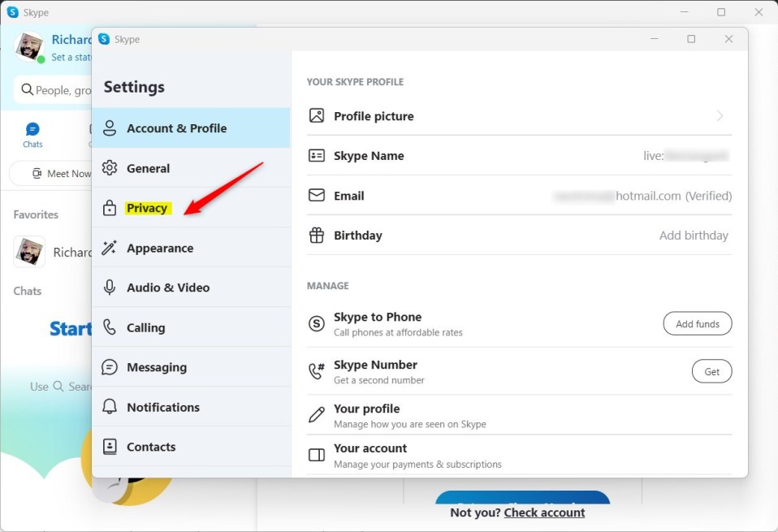
Task: Open General settings section
Action: [191, 168]
